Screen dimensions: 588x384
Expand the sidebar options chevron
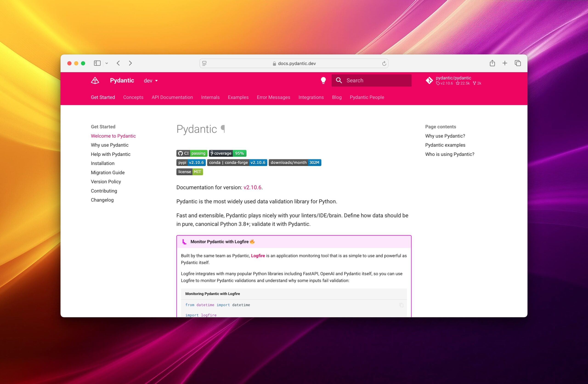[x=107, y=63]
